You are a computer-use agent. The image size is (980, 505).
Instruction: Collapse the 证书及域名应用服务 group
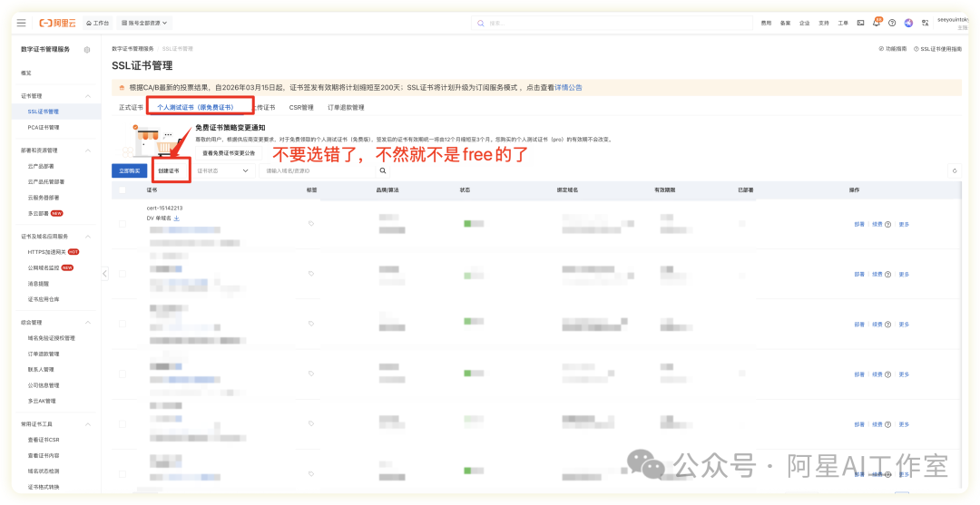[88, 237]
